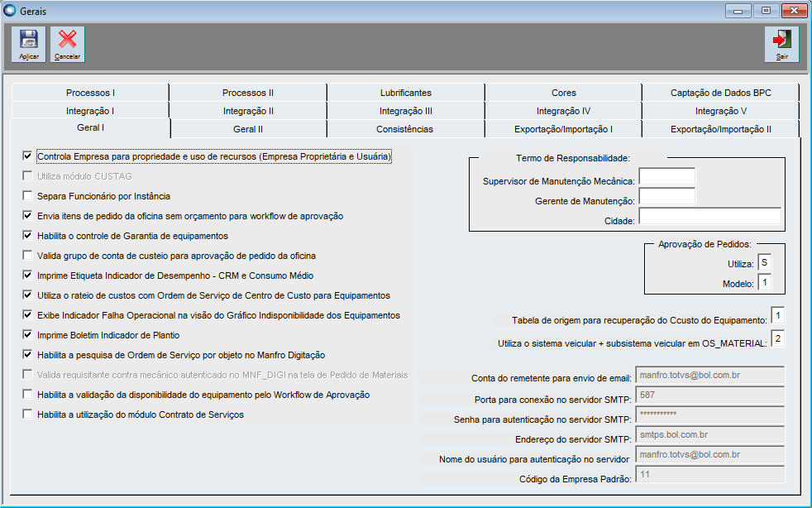Close the Gerais window
The image size is (812, 508).
pyautogui.click(x=794, y=11)
